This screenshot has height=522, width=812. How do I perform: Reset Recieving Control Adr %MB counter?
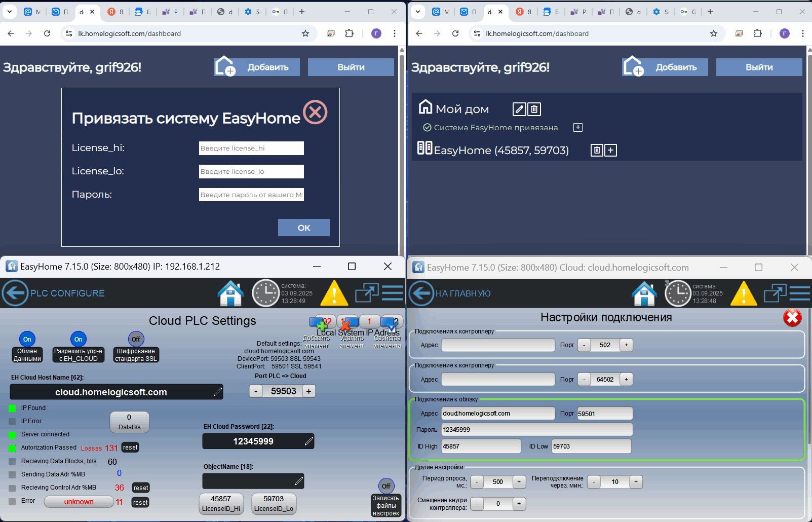point(141,488)
